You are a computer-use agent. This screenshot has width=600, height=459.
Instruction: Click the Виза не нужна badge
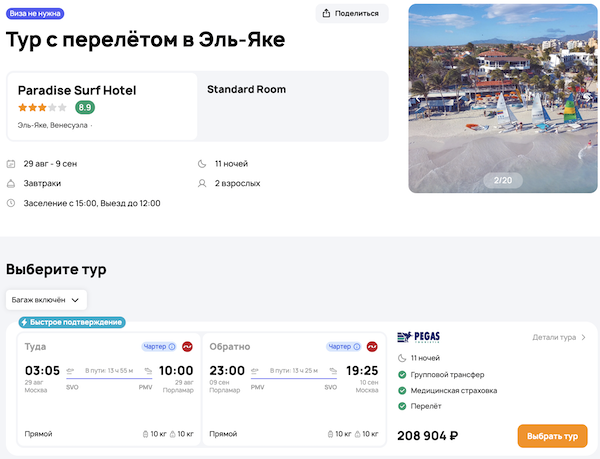(x=37, y=13)
